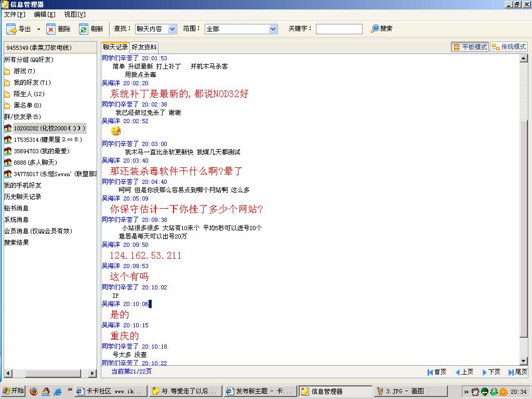Open the 聊天内容 search-type dropdown

coord(172,29)
